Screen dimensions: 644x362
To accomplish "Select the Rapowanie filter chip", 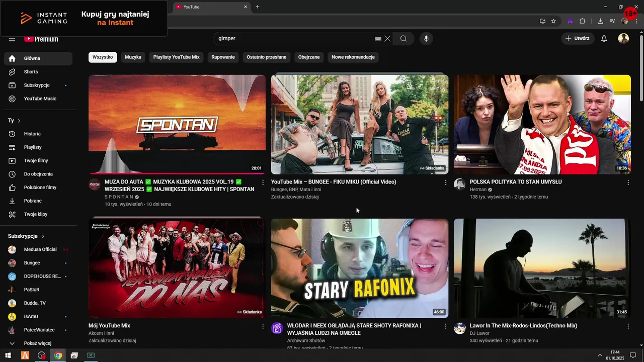I will pyautogui.click(x=223, y=57).
